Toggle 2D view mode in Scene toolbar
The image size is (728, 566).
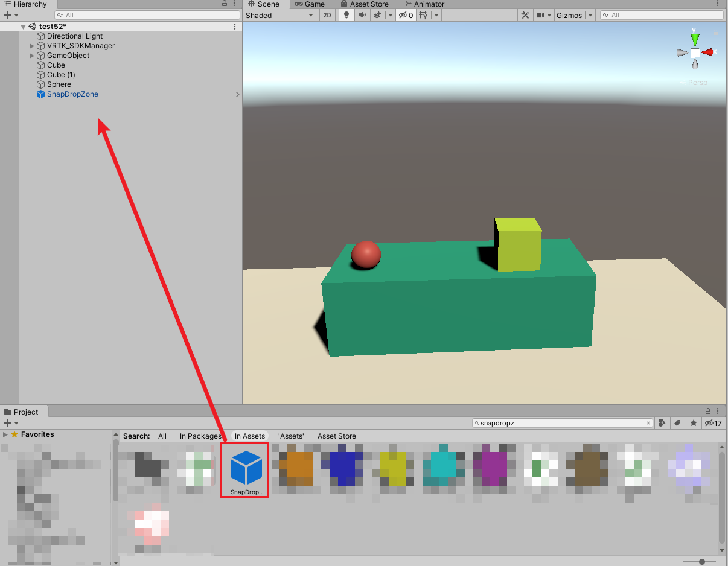click(327, 15)
